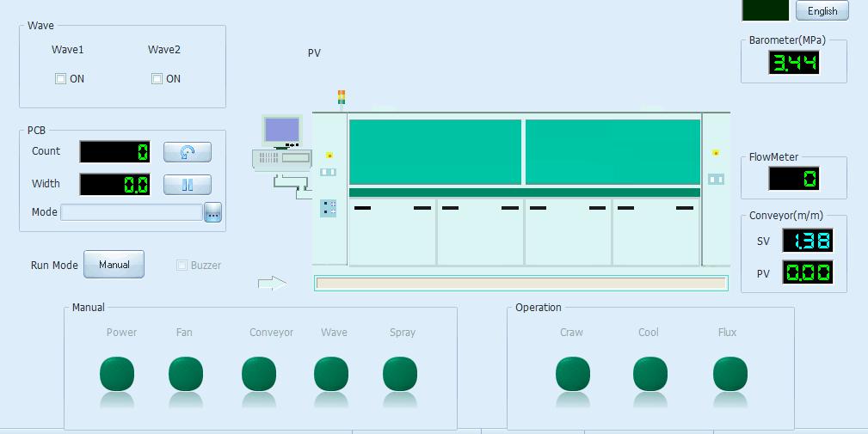
Task: Open the PCB Mode browse dropdown
Action: [212, 212]
